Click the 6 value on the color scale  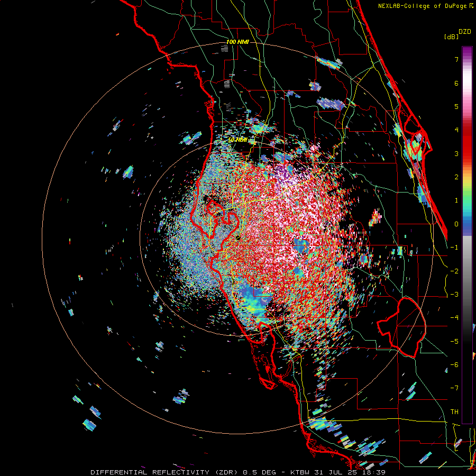click(456, 83)
